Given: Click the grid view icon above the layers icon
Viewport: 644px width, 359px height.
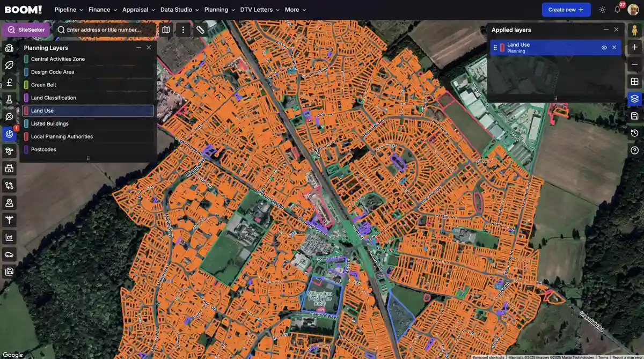Looking at the screenshot, I should point(634,82).
